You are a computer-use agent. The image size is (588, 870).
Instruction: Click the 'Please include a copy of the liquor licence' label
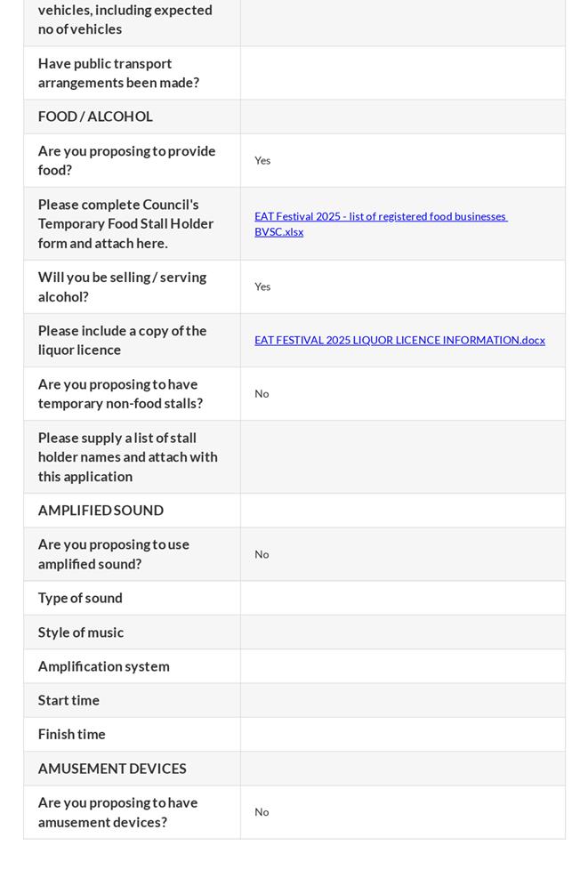pyautogui.click(x=122, y=340)
